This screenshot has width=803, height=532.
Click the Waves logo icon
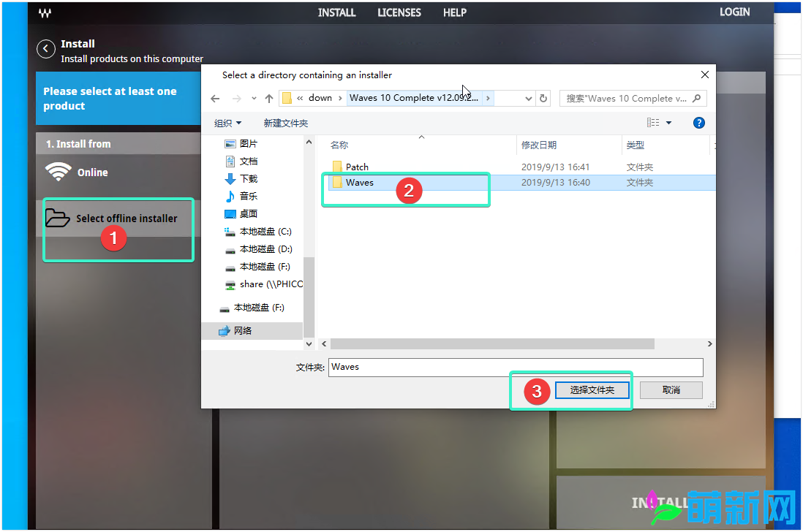(45, 13)
